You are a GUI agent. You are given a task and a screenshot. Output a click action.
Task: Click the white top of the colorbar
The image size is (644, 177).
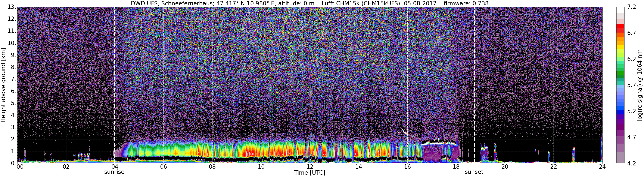[620, 10]
